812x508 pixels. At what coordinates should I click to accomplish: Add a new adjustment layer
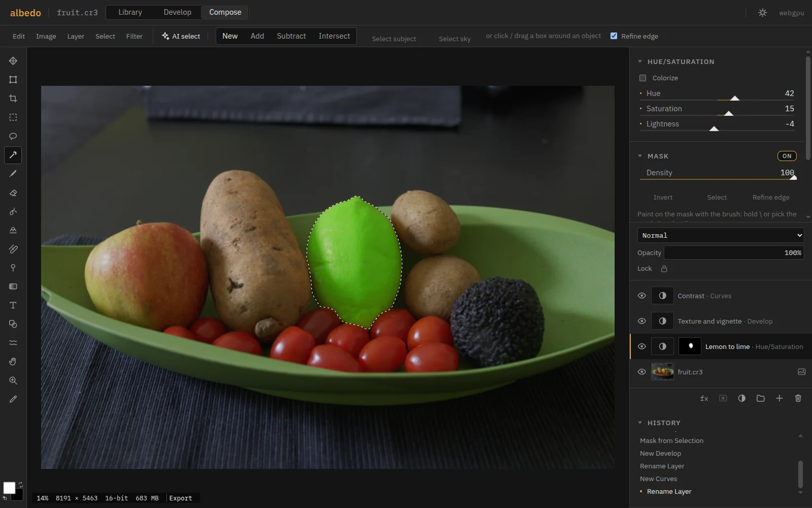(741, 398)
